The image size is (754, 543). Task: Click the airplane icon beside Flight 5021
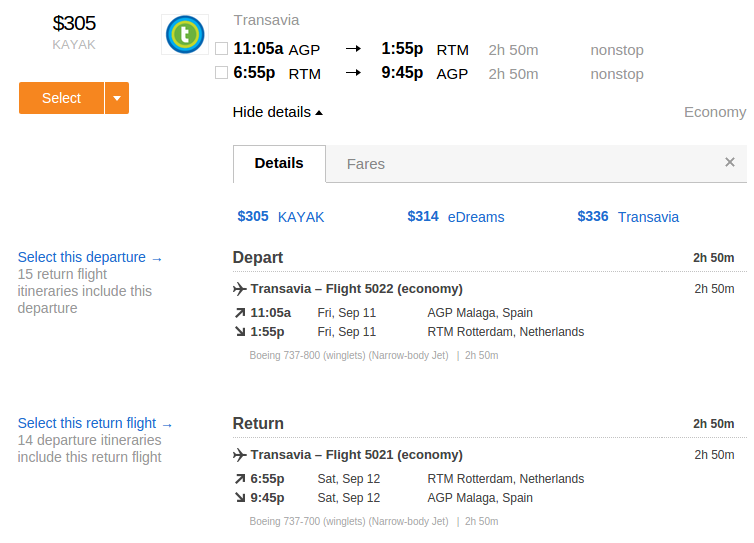point(239,455)
